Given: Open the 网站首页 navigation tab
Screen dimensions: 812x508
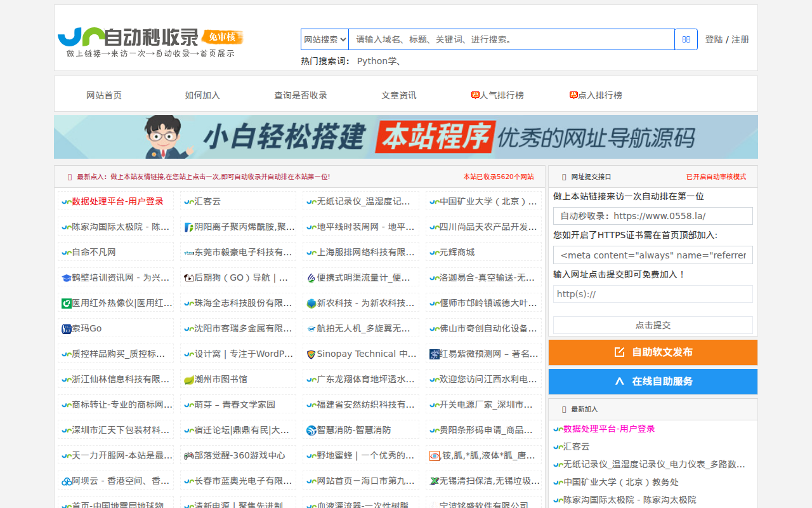Looking at the screenshot, I should tap(104, 95).
